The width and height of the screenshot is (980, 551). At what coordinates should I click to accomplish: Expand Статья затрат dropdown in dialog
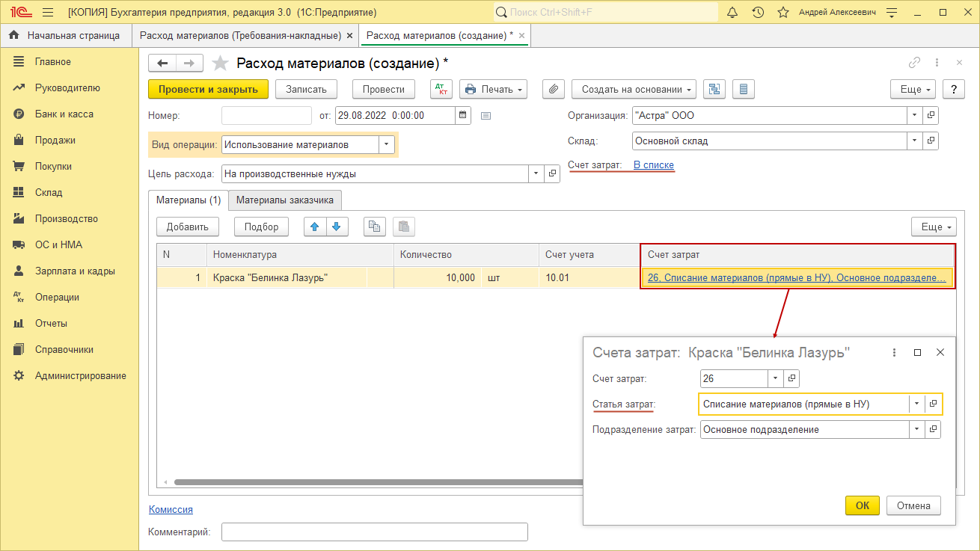(x=917, y=404)
